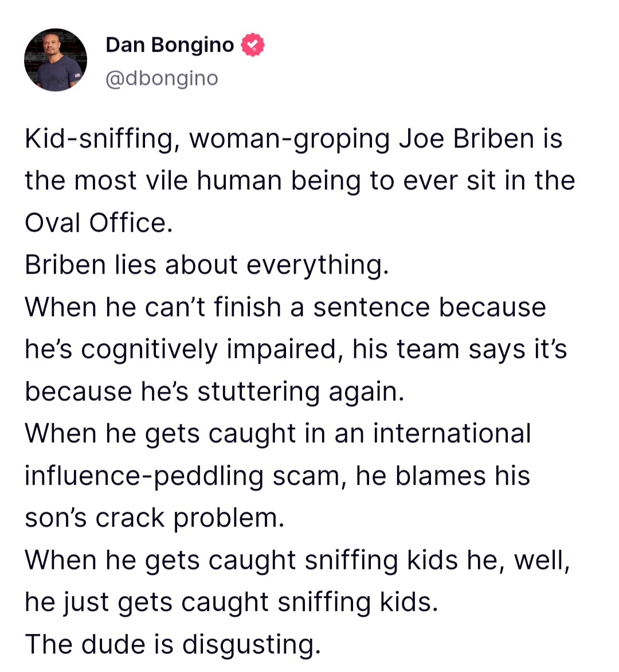Viewport: 619px width, 672px height.
Task: Open the Dan Bongino display name
Action: point(170,45)
